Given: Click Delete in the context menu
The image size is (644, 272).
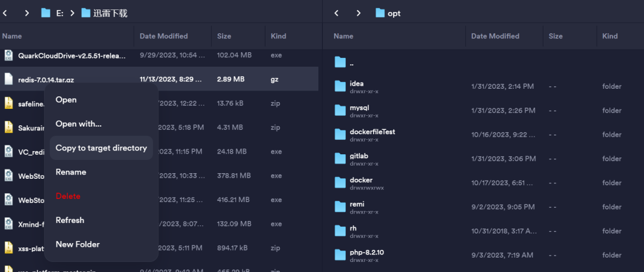Looking at the screenshot, I should pos(68,196).
